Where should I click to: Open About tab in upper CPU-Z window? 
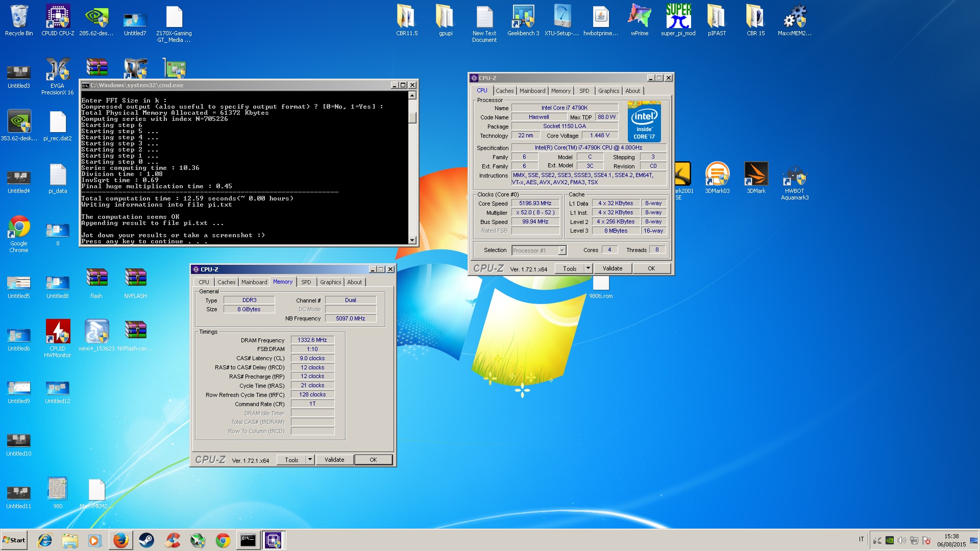coord(632,91)
